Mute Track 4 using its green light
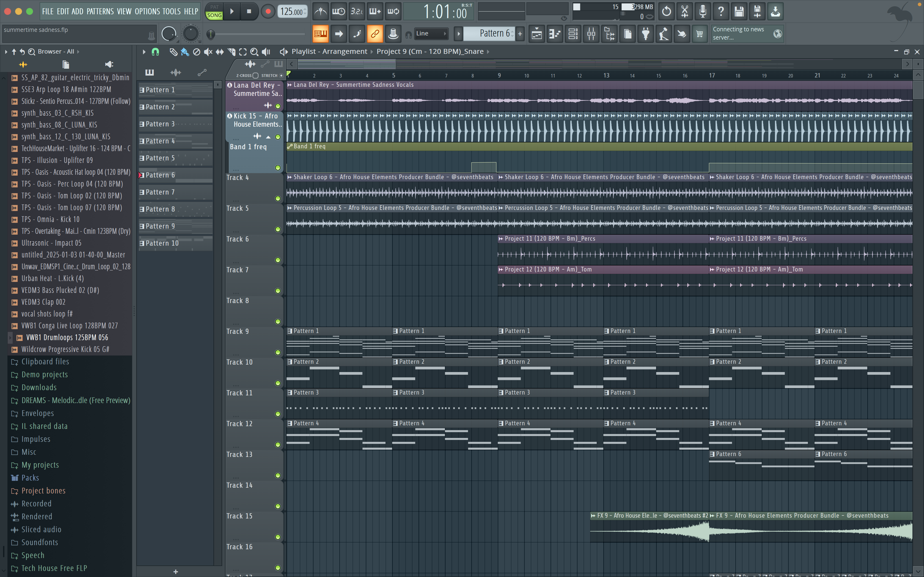This screenshot has width=924, height=577. (278, 198)
